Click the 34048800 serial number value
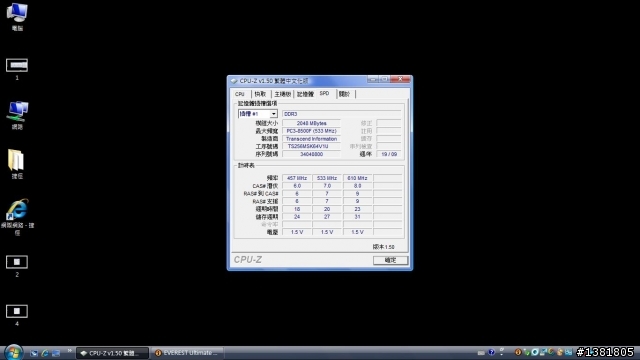Image resolution: width=640 pixels, height=360 pixels. [x=311, y=154]
